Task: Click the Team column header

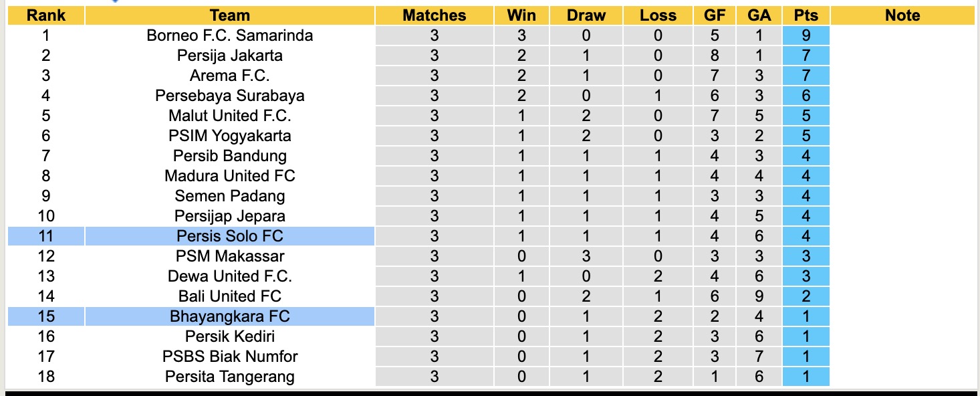Action: 229,15
